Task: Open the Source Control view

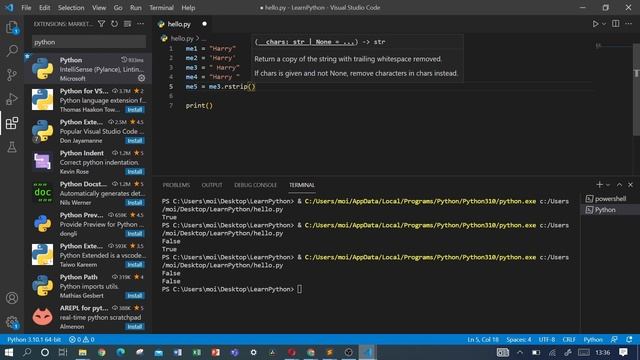Action: [x=12, y=75]
